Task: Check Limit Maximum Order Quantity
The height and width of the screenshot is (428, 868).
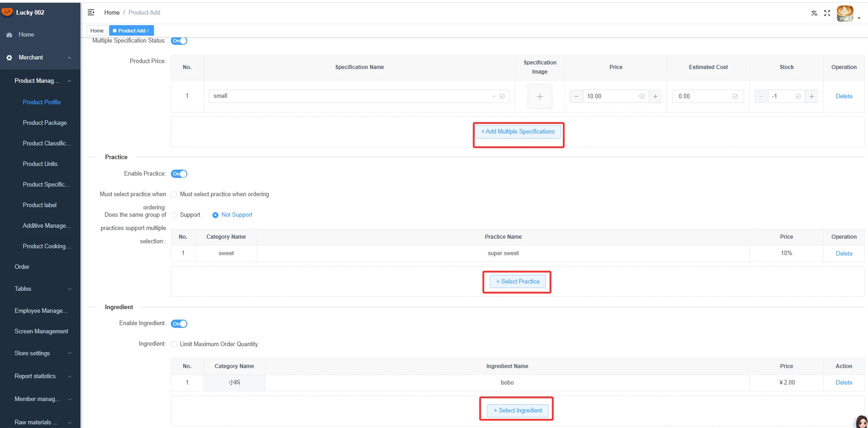Action: pos(174,344)
